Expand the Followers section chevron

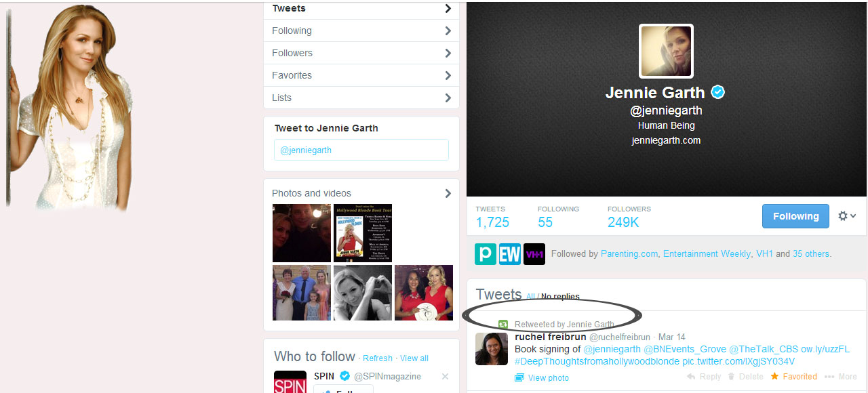[447, 52]
